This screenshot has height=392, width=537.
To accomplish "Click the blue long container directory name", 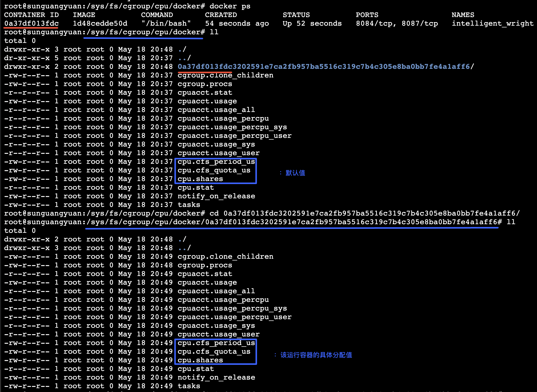I will click(x=324, y=67).
